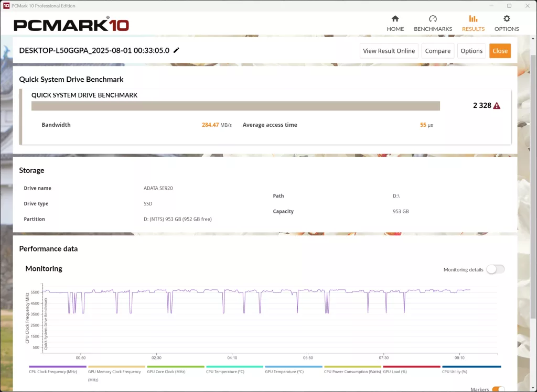
Task: Click the QUICK SYSTEM DRIVE BENCHMARK heading
Action: [84, 95]
